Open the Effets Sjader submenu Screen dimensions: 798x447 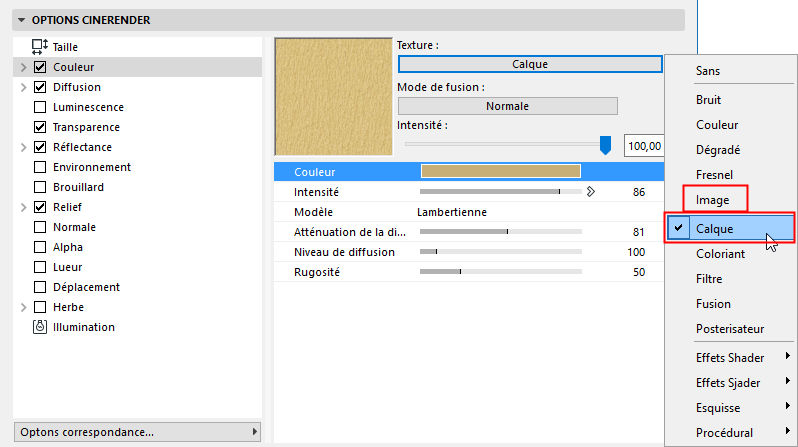(730, 382)
